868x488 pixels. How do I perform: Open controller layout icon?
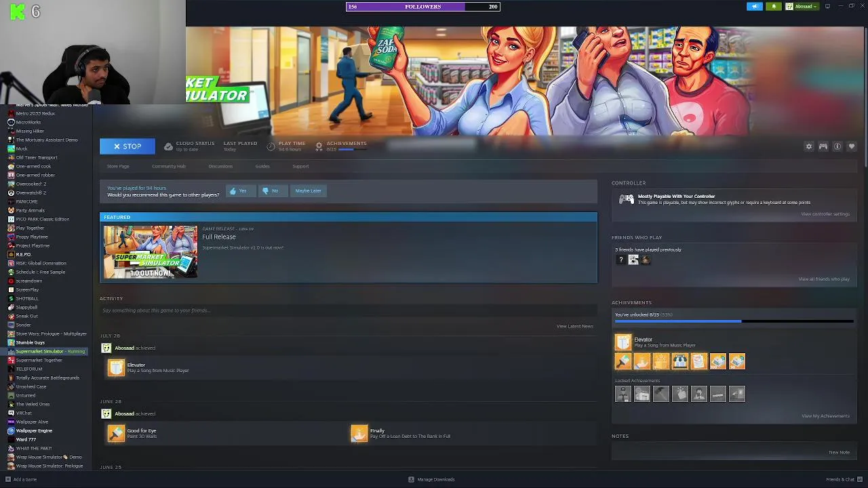coord(823,146)
